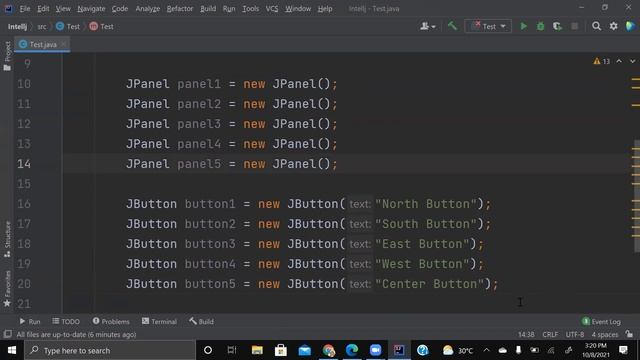This screenshot has height=360, width=640.
Task: Open the Run menu
Action: tap(229, 9)
